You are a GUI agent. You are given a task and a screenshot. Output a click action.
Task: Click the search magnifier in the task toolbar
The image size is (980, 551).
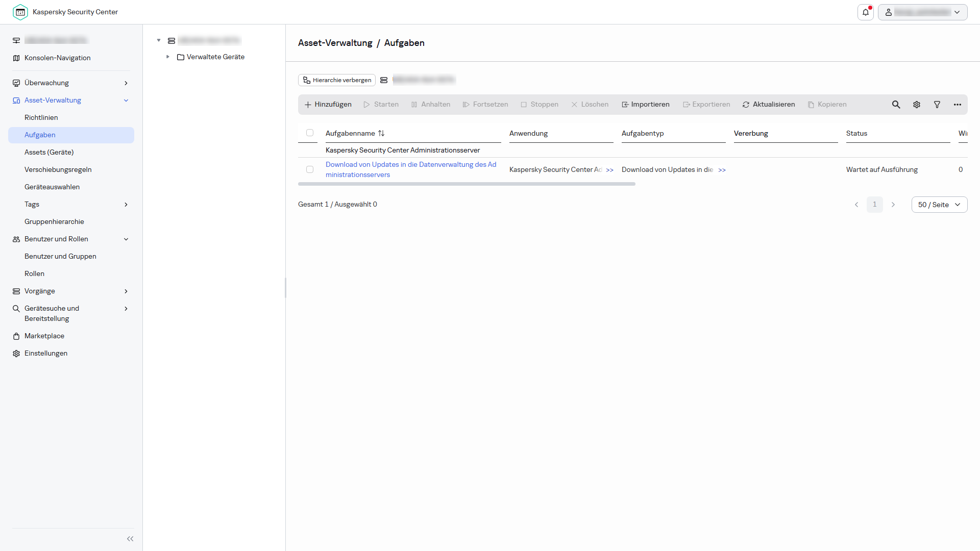point(896,105)
